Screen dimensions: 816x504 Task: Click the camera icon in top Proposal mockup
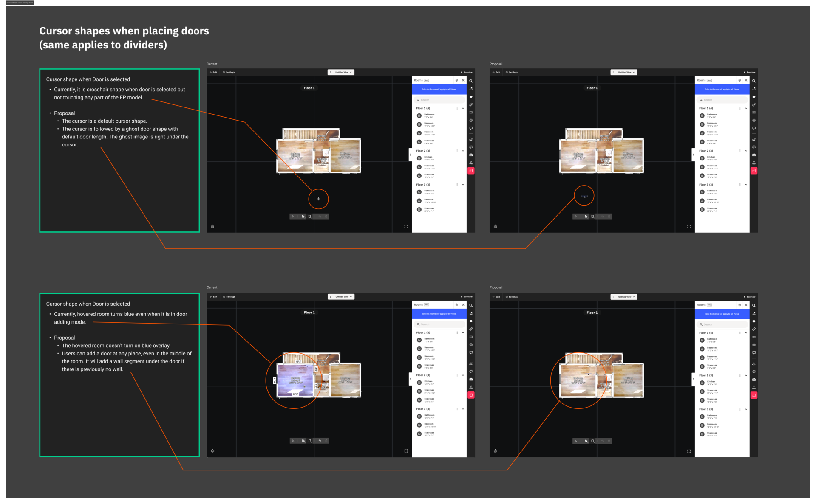coord(754,155)
